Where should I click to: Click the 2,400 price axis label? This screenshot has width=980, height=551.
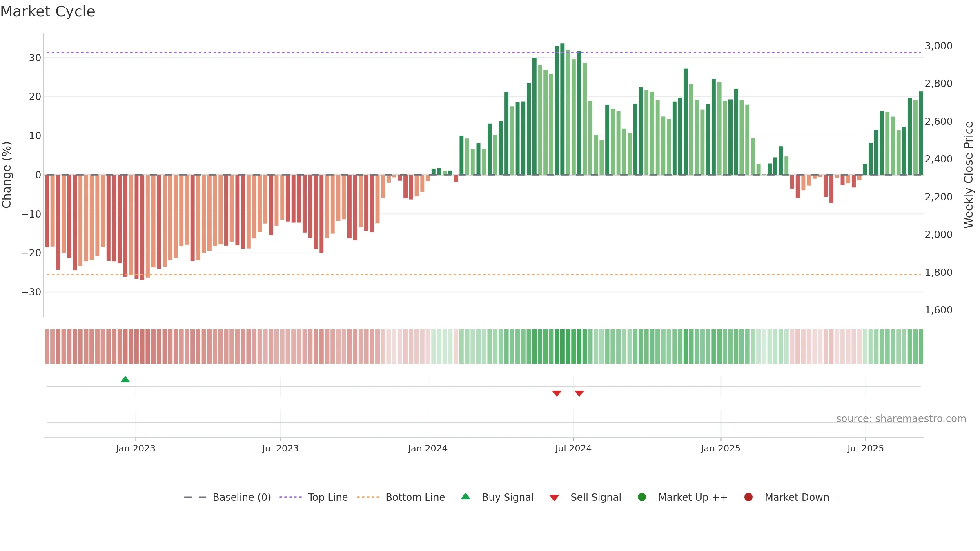point(939,159)
